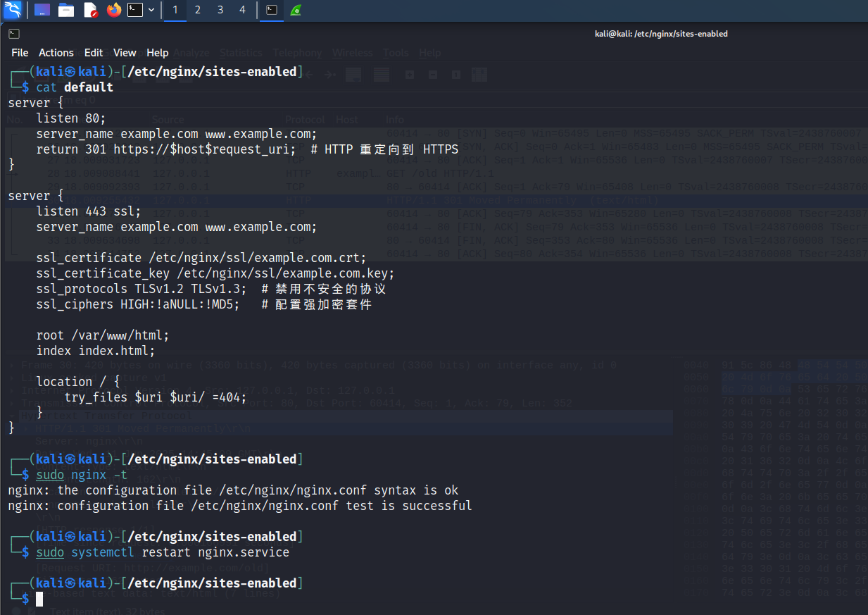Click the terminal window title bar icon
This screenshot has height=615, width=868.
tap(13, 33)
